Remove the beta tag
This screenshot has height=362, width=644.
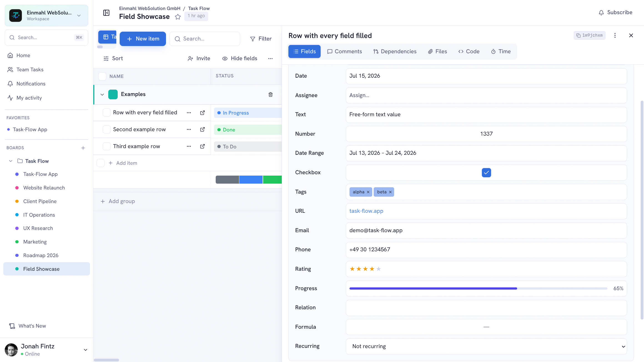[x=390, y=192]
